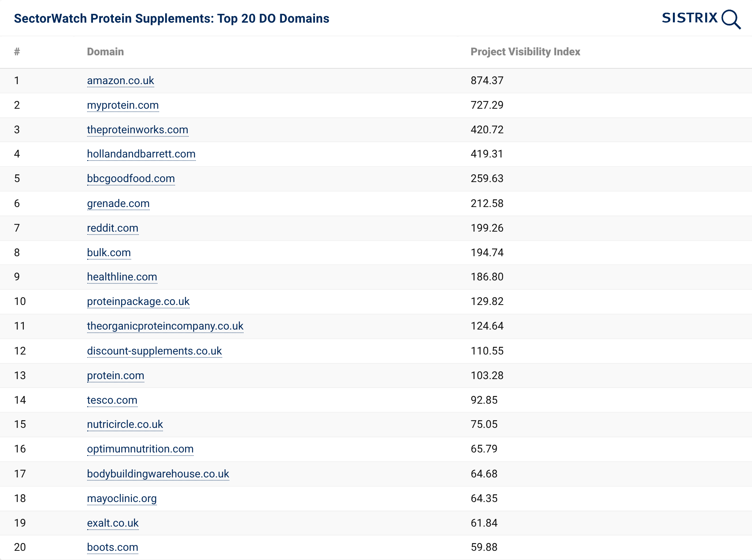This screenshot has height=560, width=752.
Task: Click the hollandandbarrett.com link
Action: (x=141, y=154)
